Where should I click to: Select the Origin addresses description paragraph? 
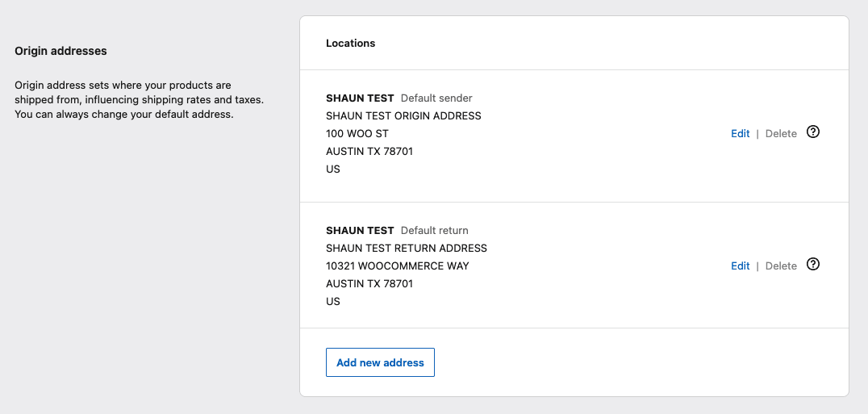[140, 100]
